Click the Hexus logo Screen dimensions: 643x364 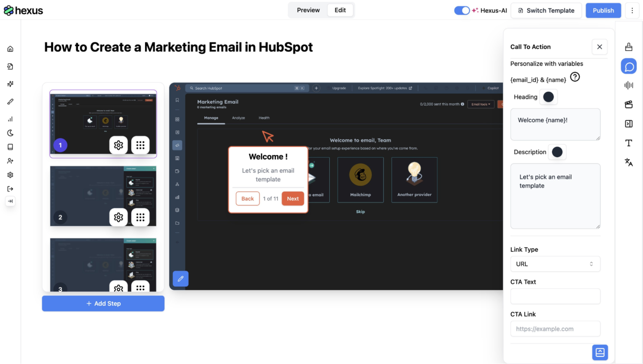[23, 10]
